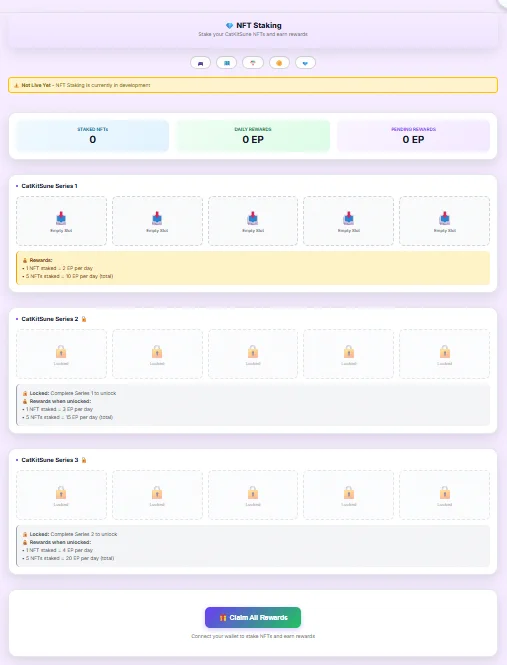Open the orange coin nav pill
The width and height of the screenshot is (507, 665).
click(x=279, y=63)
